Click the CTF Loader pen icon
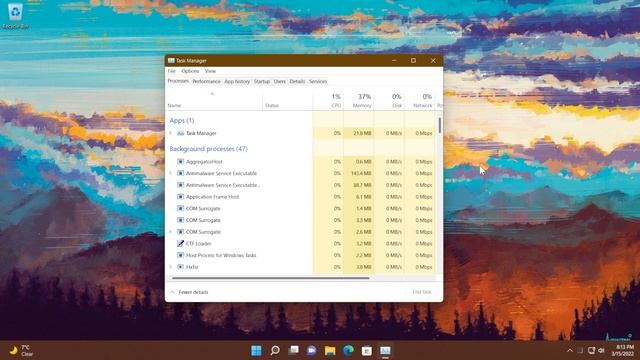640x360 pixels. click(x=180, y=243)
